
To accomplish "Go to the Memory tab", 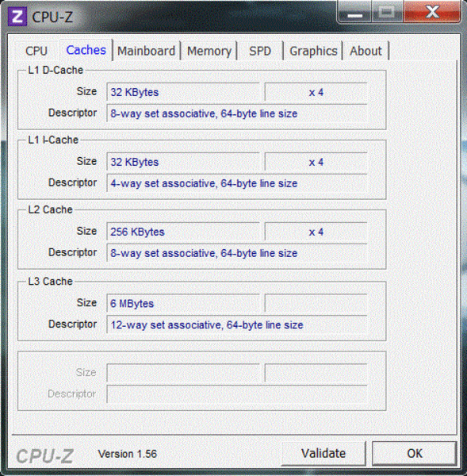I will tap(209, 51).
